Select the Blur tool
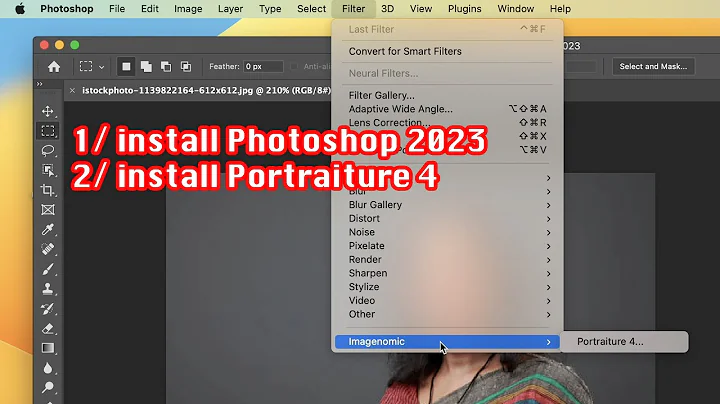Screen dimensions: 720x404 [48, 368]
